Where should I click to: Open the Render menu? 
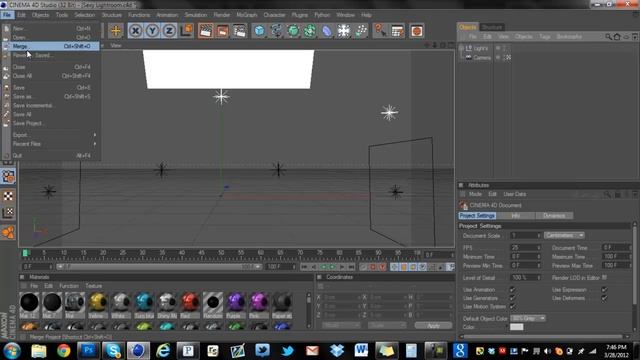tap(222, 15)
